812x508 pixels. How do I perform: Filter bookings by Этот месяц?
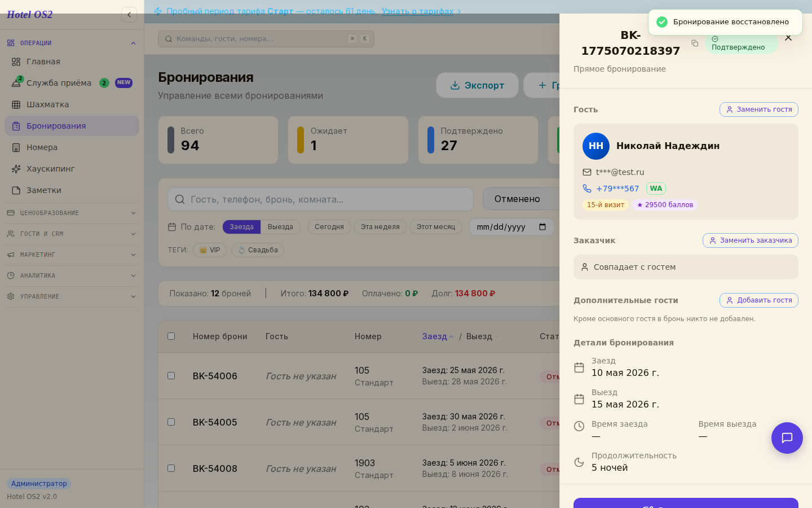(x=436, y=227)
